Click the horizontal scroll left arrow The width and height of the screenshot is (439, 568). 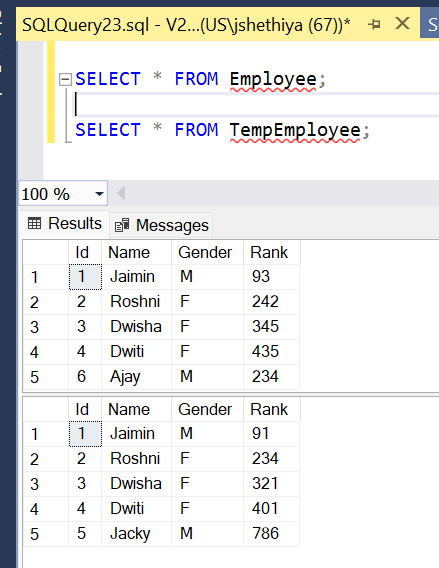tap(121, 193)
